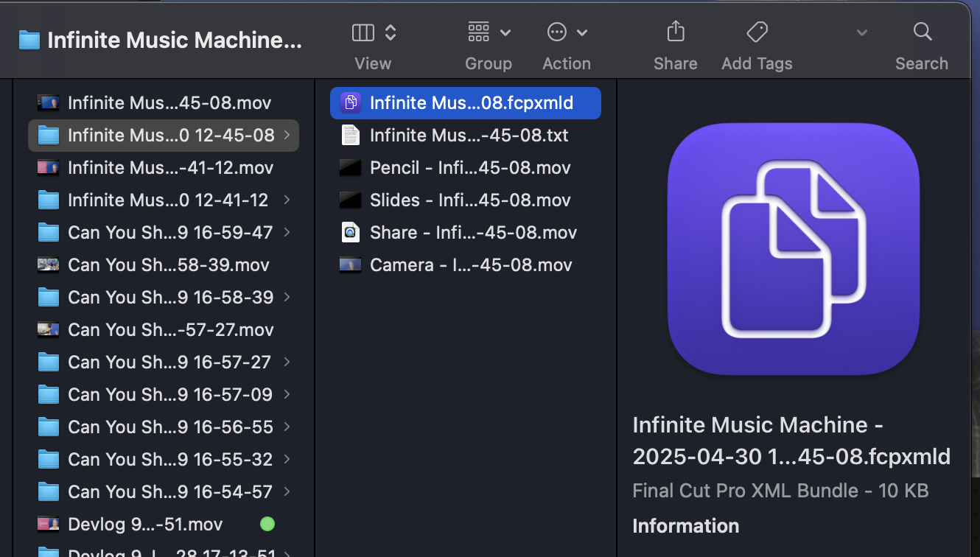Select Camera - I...-45-08.mov clip
The height and width of the screenshot is (557, 980).
tap(471, 265)
